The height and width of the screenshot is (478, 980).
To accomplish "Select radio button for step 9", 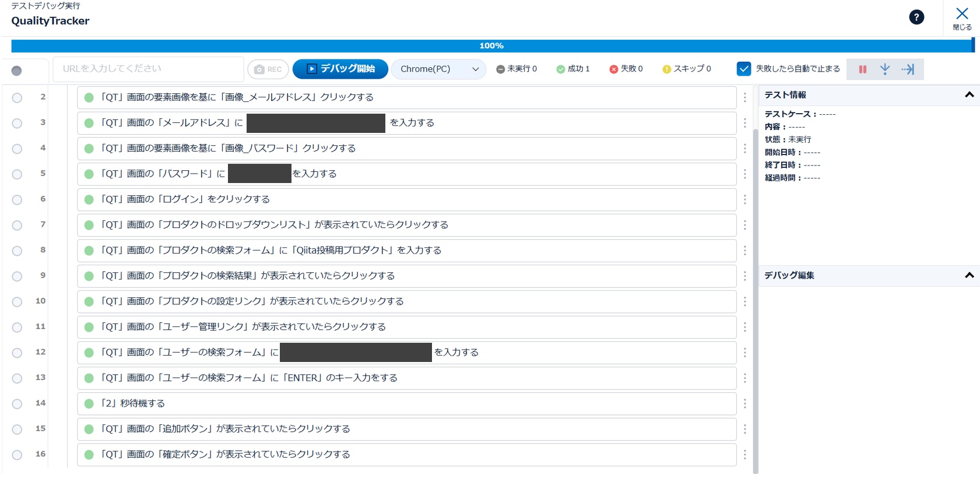I will point(17,276).
